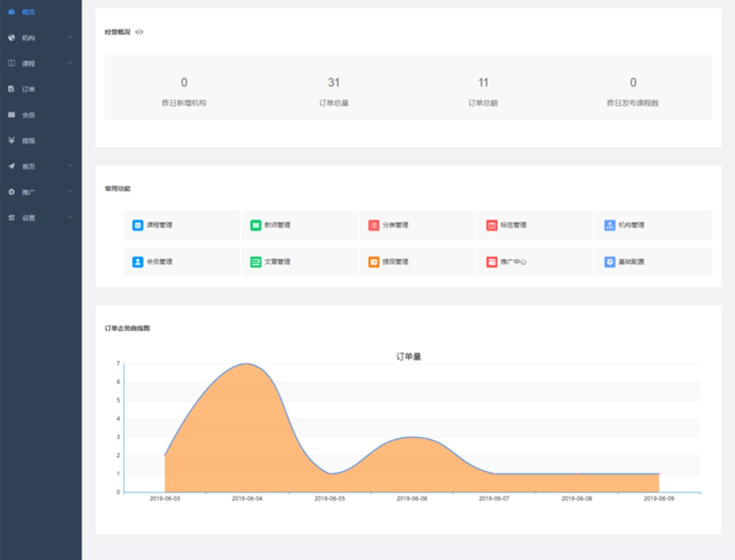The height and width of the screenshot is (560, 735).
Task: Toggle the eye icon beside 经营概况
Action: tap(139, 32)
